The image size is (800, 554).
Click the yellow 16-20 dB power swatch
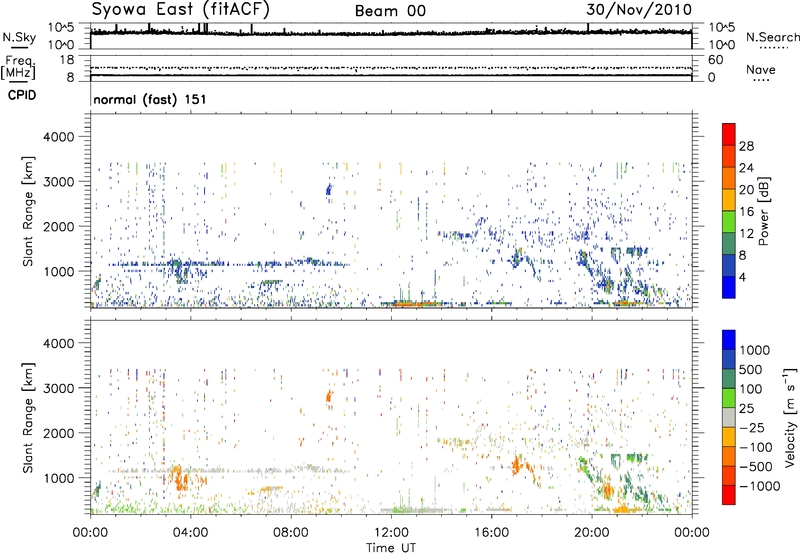[729, 200]
